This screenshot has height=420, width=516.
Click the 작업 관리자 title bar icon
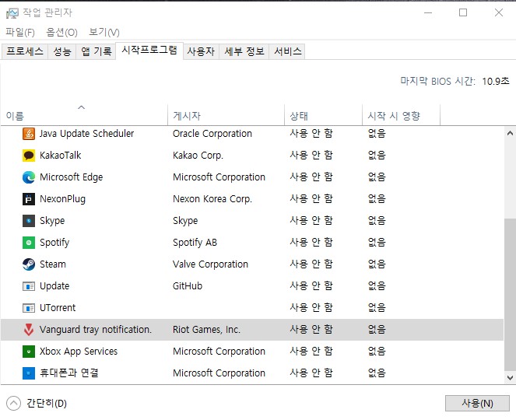12,13
